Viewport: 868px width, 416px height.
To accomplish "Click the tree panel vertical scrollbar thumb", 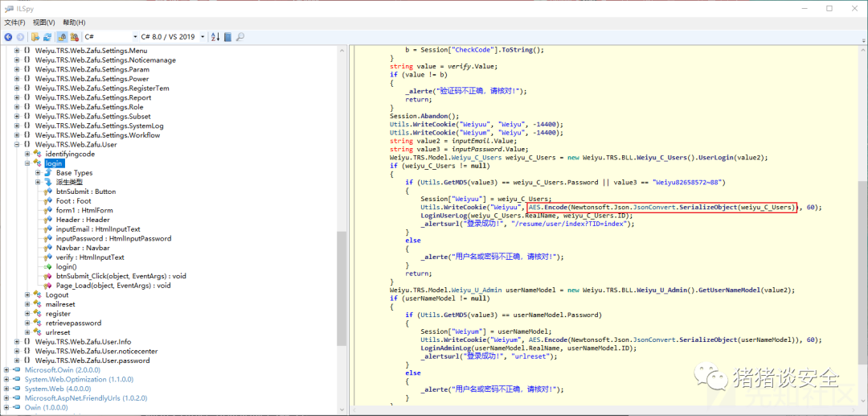I will click(342, 288).
